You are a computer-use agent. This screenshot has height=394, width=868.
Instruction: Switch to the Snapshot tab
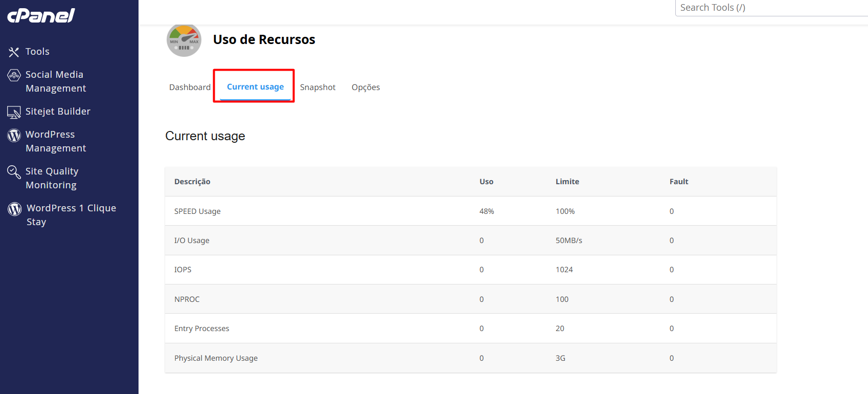(318, 87)
